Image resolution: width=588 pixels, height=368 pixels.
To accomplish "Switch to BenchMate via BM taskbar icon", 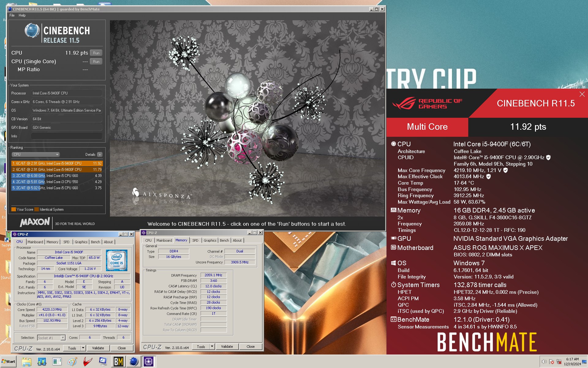I will pos(119,362).
